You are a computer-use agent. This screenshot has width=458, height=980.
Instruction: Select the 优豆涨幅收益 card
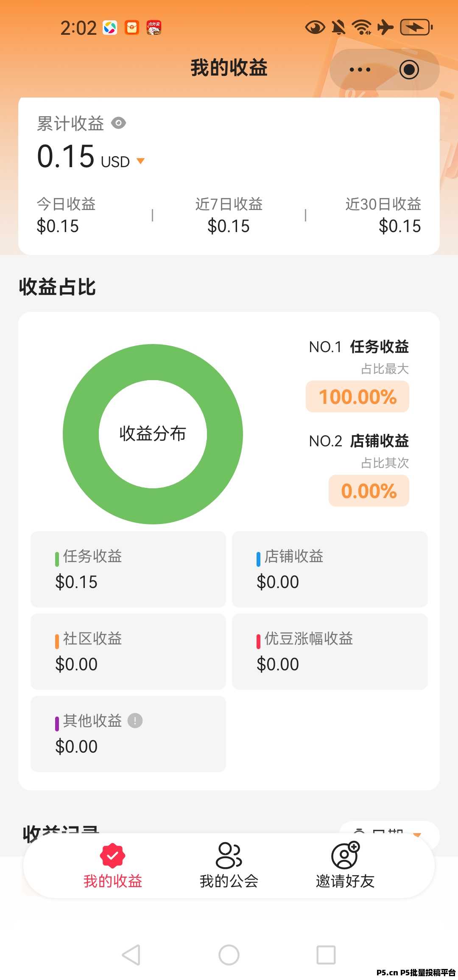tap(330, 651)
